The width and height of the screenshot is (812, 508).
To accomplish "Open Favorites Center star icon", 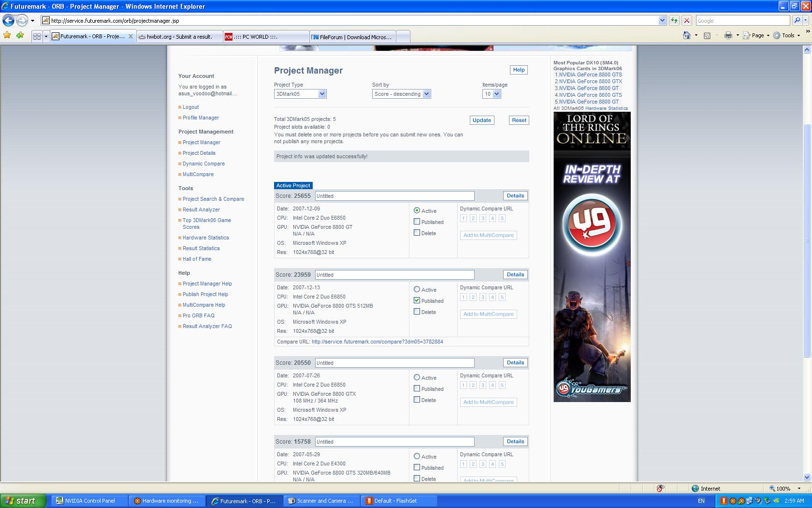I will pyautogui.click(x=7, y=35).
